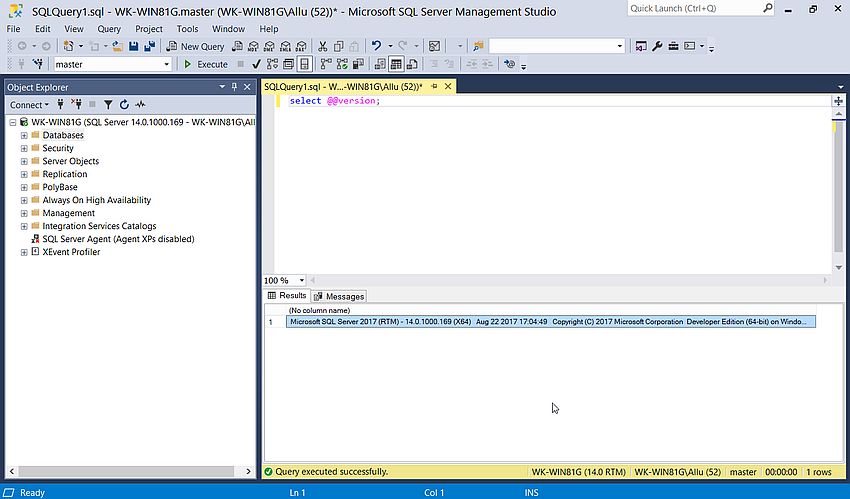
Task: Click the DMX query icon
Action: 269,47
